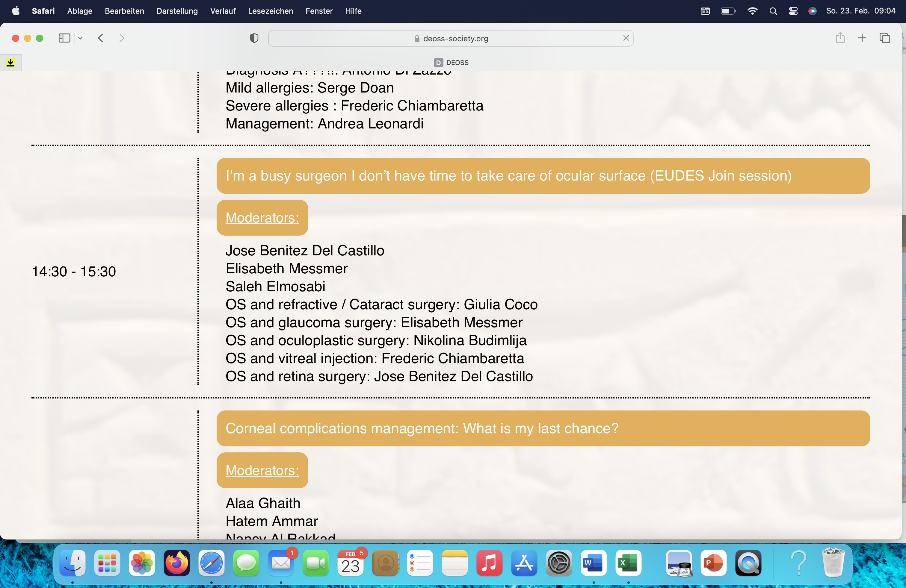Open Launchpad from the Dock
The image size is (906, 588).
coord(107,563)
